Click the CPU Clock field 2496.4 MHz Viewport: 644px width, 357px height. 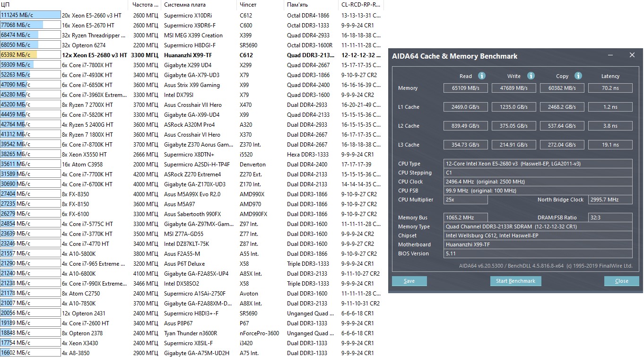(x=538, y=182)
